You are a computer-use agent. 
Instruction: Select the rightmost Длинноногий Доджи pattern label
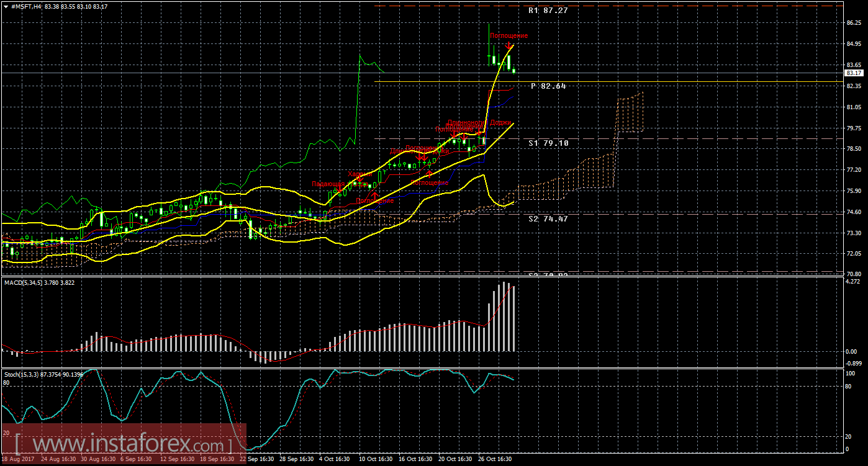pos(479,123)
